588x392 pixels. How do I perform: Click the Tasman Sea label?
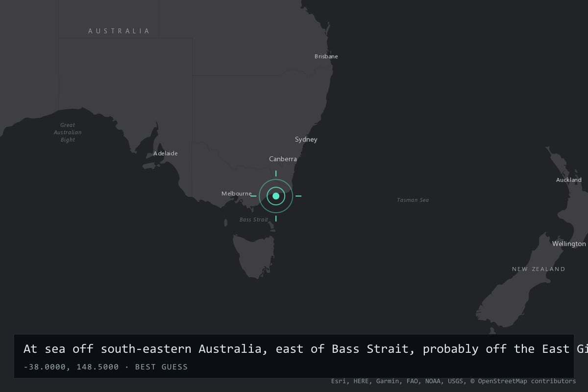click(413, 200)
